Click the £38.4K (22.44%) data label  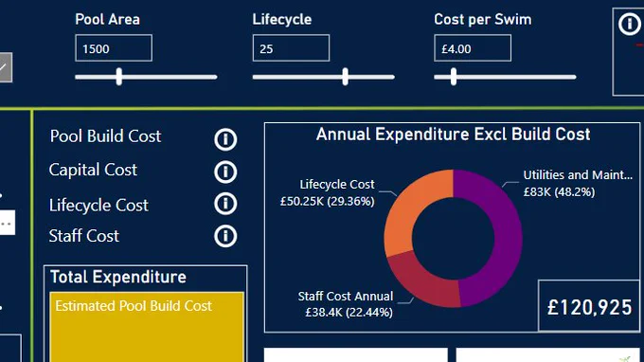tap(349, 313)
